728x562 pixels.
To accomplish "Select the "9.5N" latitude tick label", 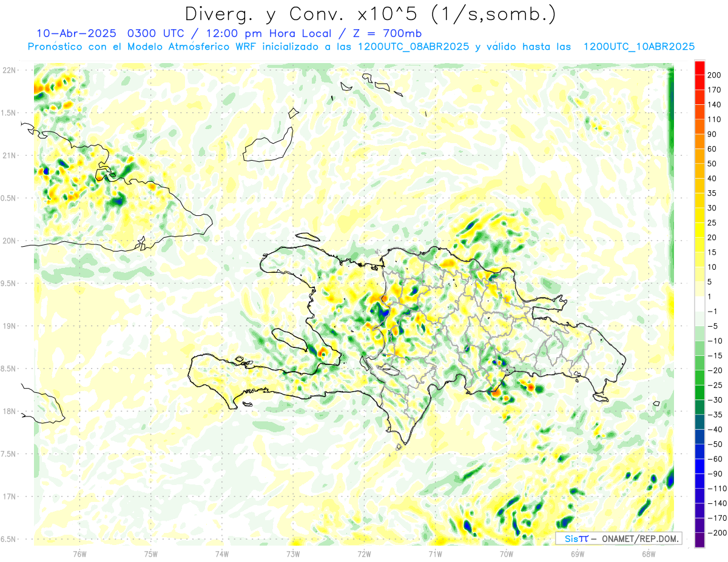I will pos(8,284).
